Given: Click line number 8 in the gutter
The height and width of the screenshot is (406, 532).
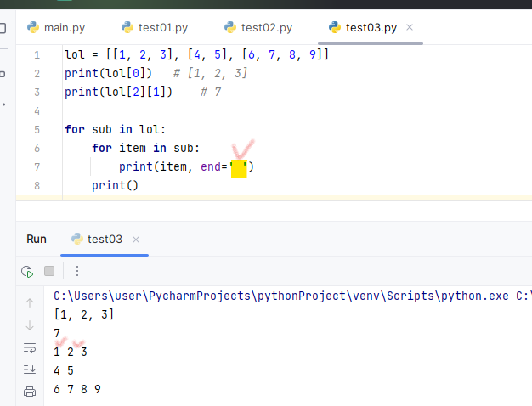Looking at the screenshot, I should 37,185.
